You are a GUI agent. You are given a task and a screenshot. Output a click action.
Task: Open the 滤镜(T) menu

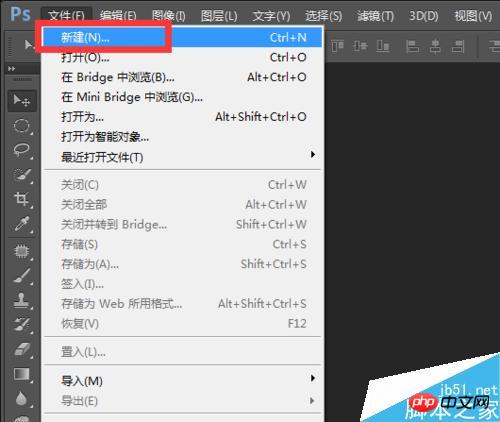pos(375,16)
